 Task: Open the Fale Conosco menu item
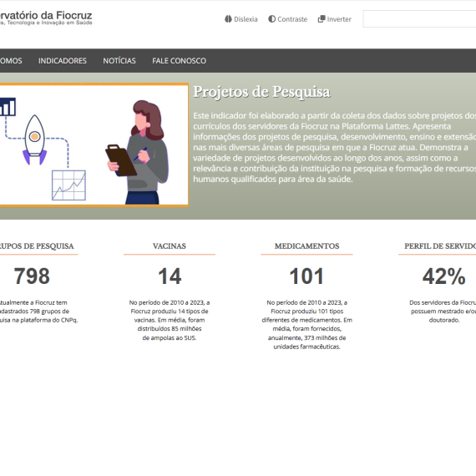(179, 61)
